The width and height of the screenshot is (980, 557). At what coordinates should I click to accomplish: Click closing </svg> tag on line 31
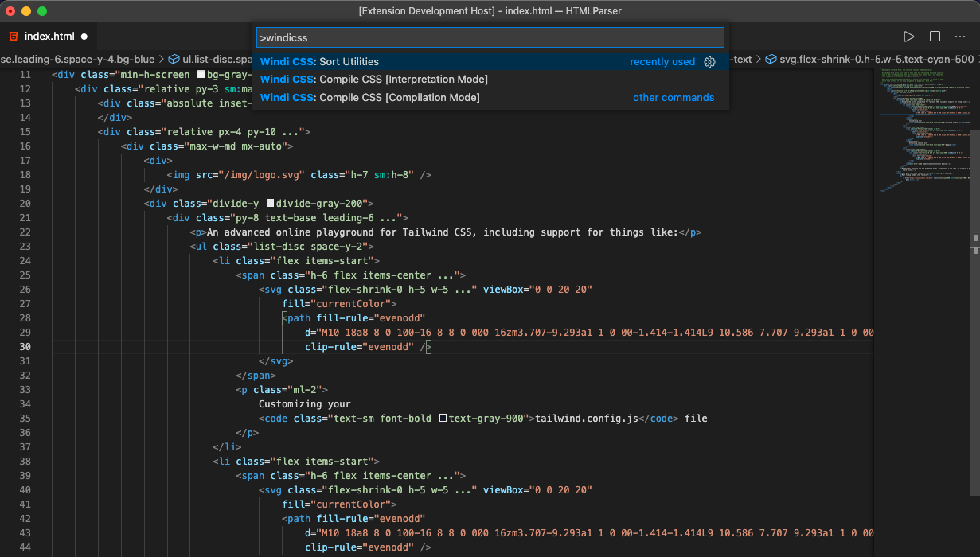pyautogui.click(x=276, y=361)
